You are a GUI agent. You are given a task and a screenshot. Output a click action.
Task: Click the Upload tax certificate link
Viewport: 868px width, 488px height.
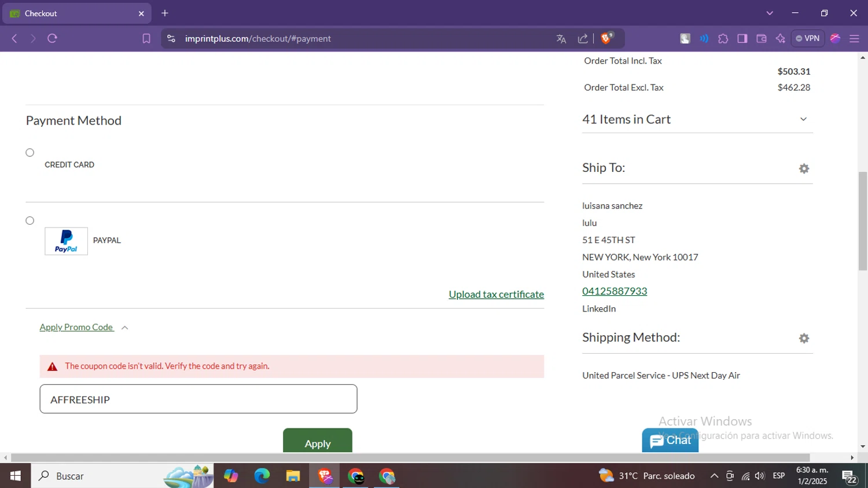tap(496, 294)
